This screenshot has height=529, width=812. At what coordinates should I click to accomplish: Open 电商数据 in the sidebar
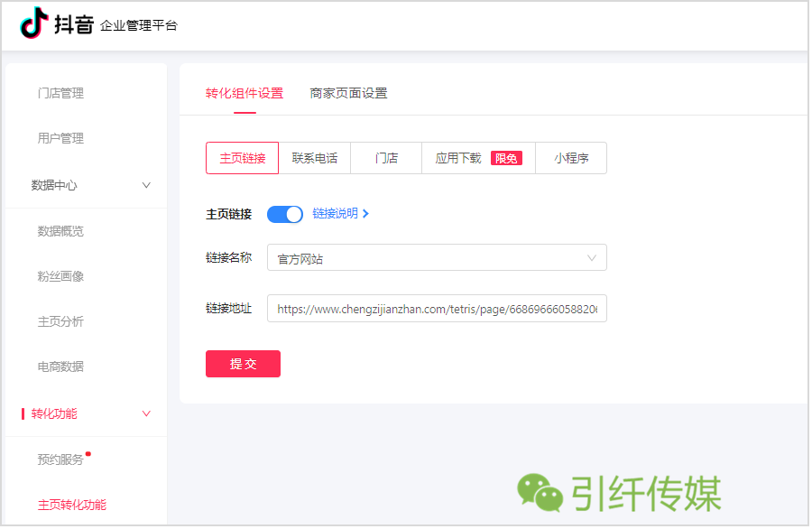click(61, 368)
